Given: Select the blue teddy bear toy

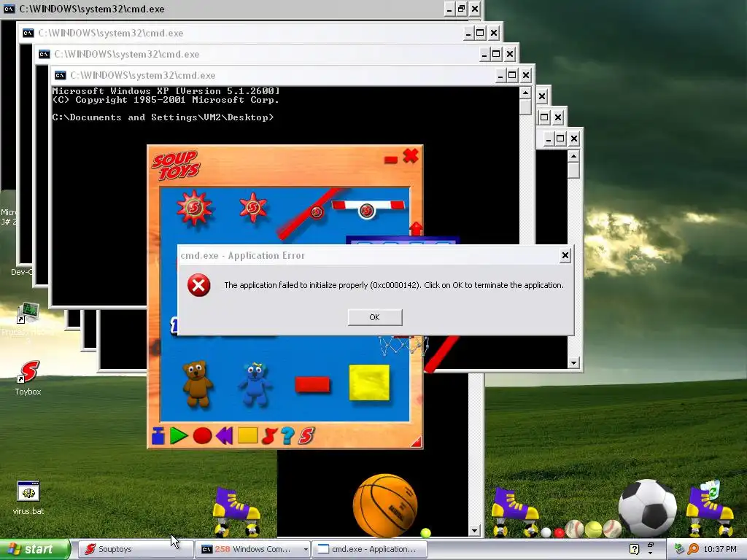Looking at the screenshot, I should 255,384.
